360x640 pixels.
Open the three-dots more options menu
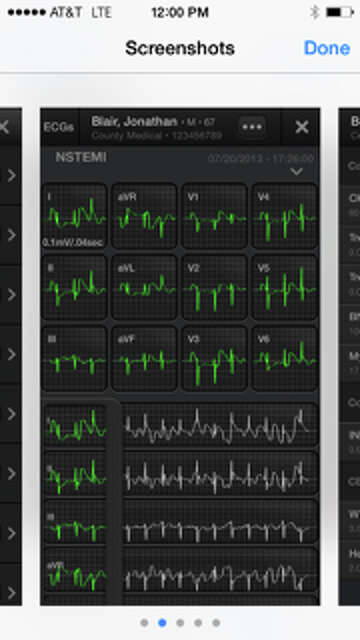pos(252,127)
